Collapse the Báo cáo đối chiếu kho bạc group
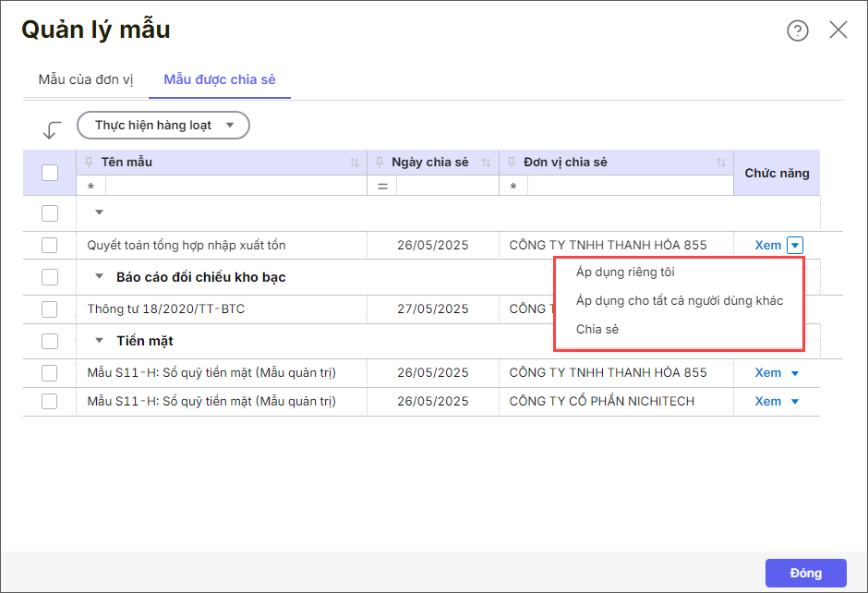The image size is (868, 593). tap(100, 277)
